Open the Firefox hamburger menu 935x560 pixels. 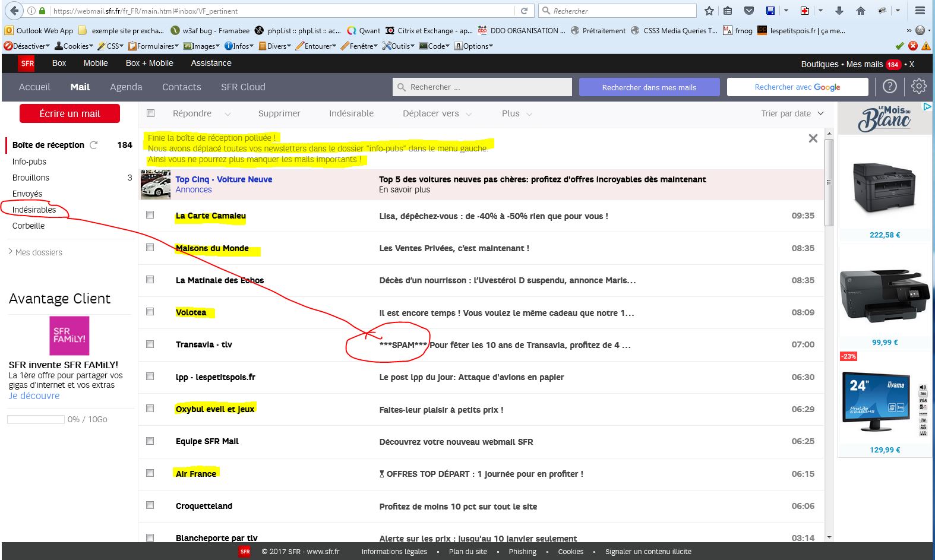click(920, 11)
